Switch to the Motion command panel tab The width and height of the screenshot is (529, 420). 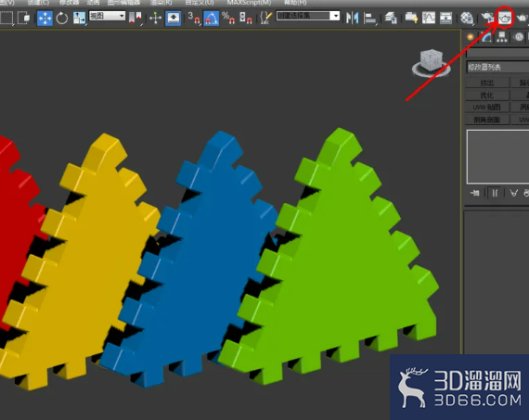pos(519,37)
